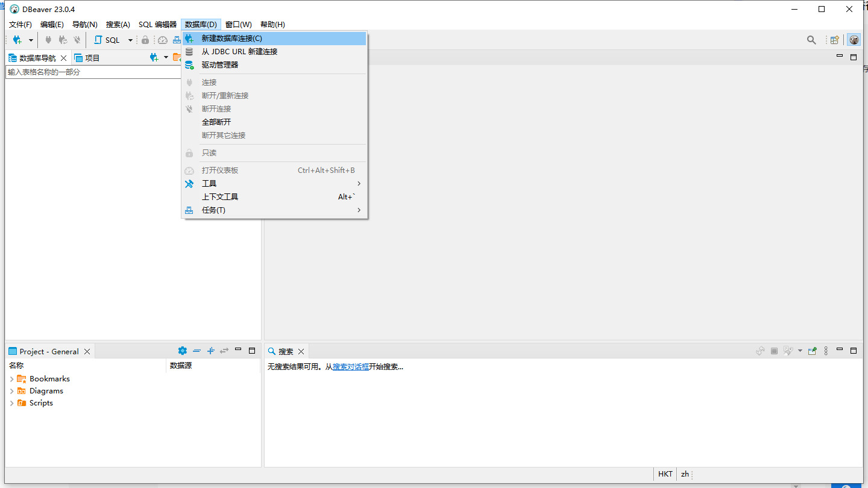
Task: Click the Disconnect icon in main toolbar
Action: [x=77, y=40]
